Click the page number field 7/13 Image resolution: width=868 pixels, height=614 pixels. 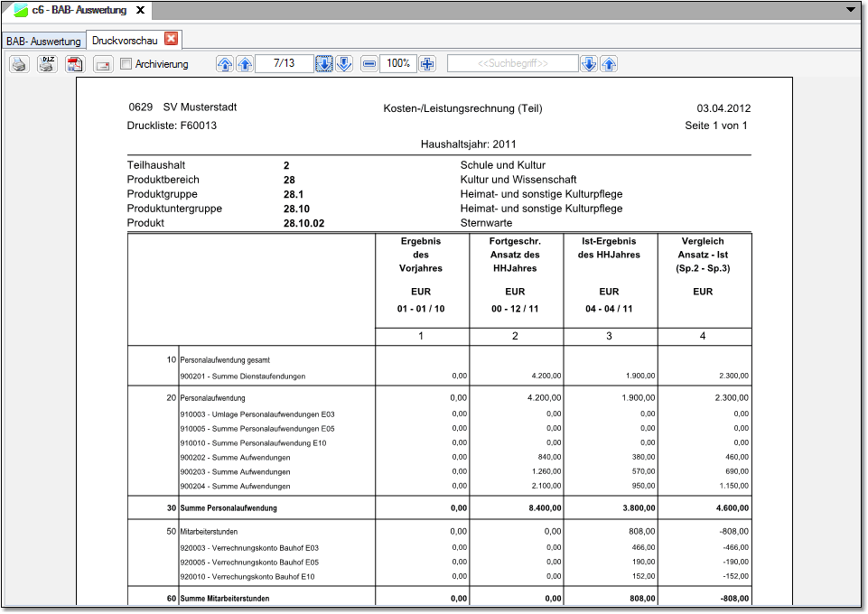click(284, 64)
